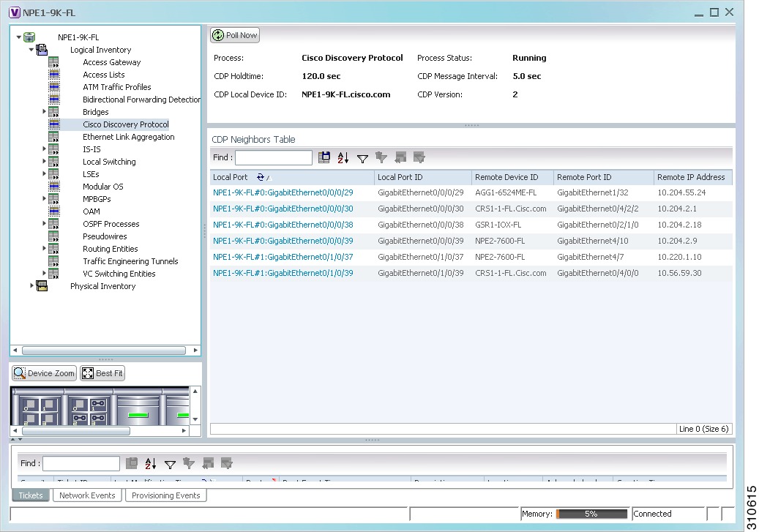This screenshot has width=759, height=532.
Task: Collapse the Logical Inventory branch
Action: click(31, 49)
